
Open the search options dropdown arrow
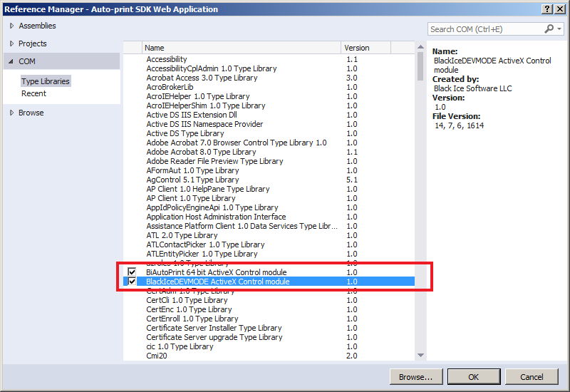point(559,29)
